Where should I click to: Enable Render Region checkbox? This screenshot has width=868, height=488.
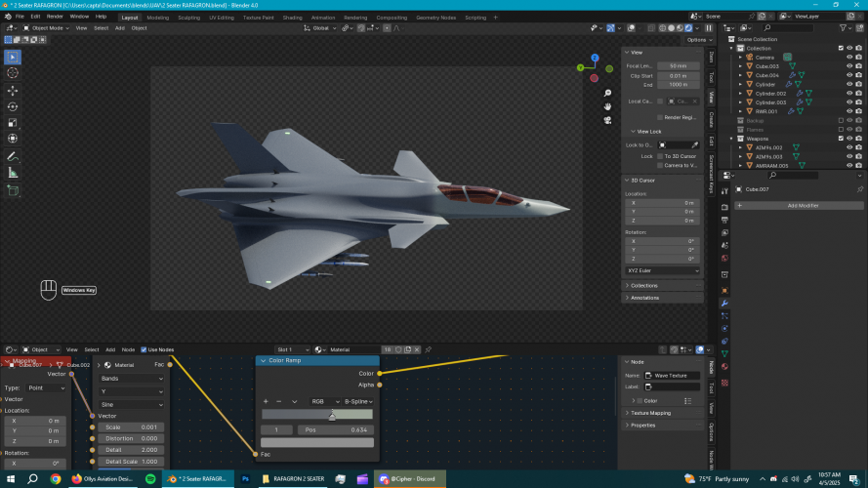coord(660,117)
